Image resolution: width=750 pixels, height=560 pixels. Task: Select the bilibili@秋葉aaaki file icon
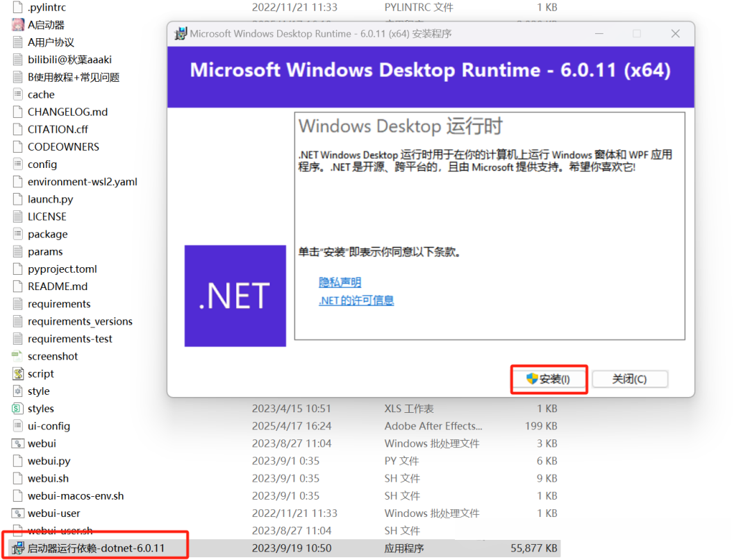(x=17, y=60)
